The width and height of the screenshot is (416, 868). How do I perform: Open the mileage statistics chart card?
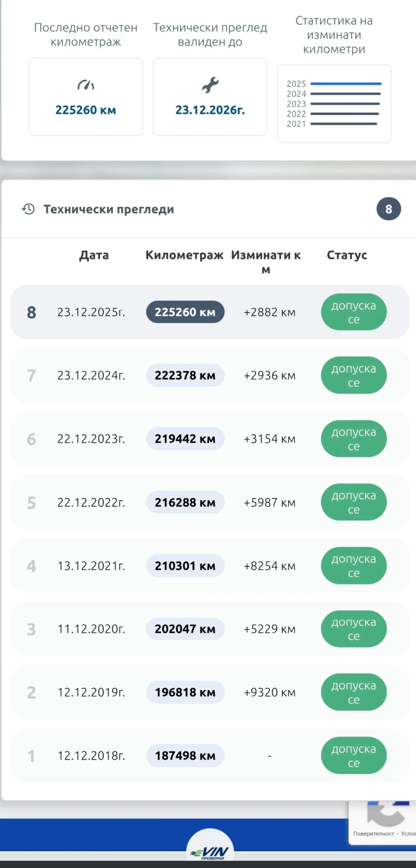tap(334, 104)
